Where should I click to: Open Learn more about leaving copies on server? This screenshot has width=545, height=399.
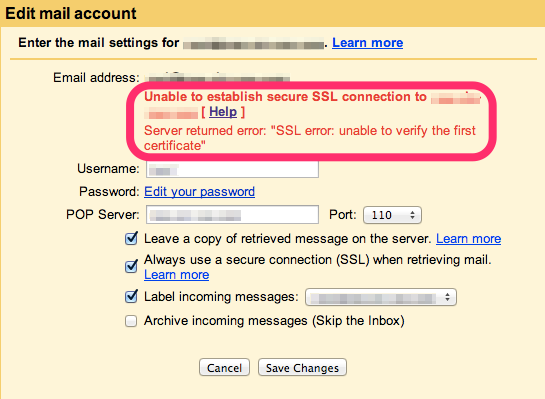[469, 239]
